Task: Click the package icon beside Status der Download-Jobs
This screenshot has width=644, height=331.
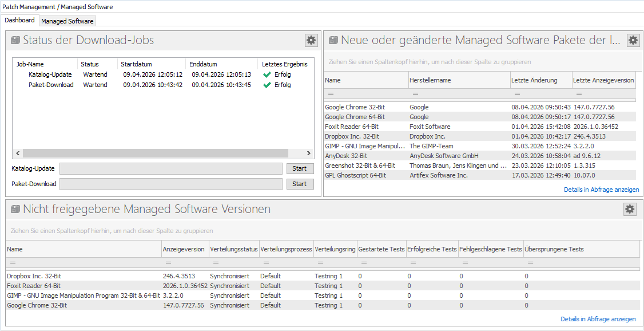Action: [15, 40]
